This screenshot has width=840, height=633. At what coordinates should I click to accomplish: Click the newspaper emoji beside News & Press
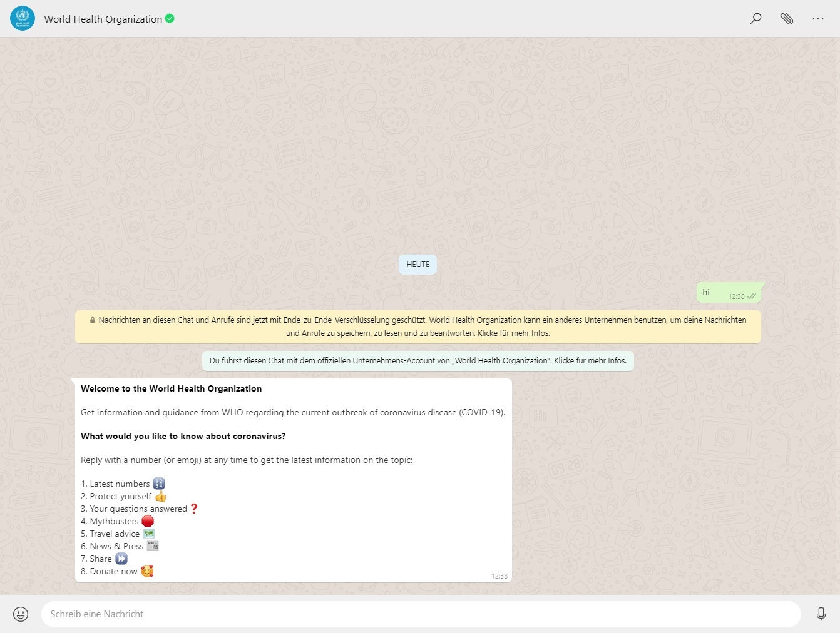(153, 546)
